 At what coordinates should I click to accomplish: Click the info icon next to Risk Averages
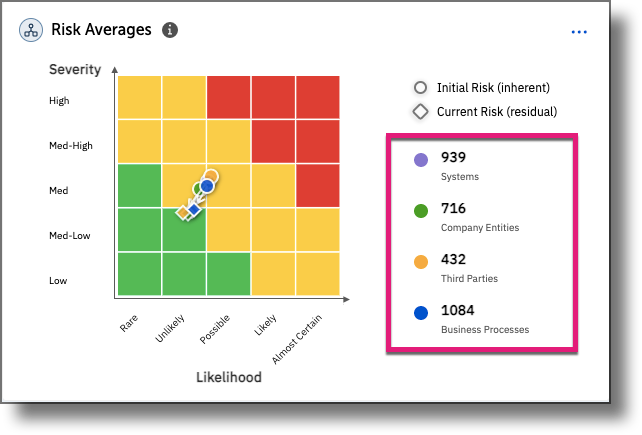coord(170,30)
